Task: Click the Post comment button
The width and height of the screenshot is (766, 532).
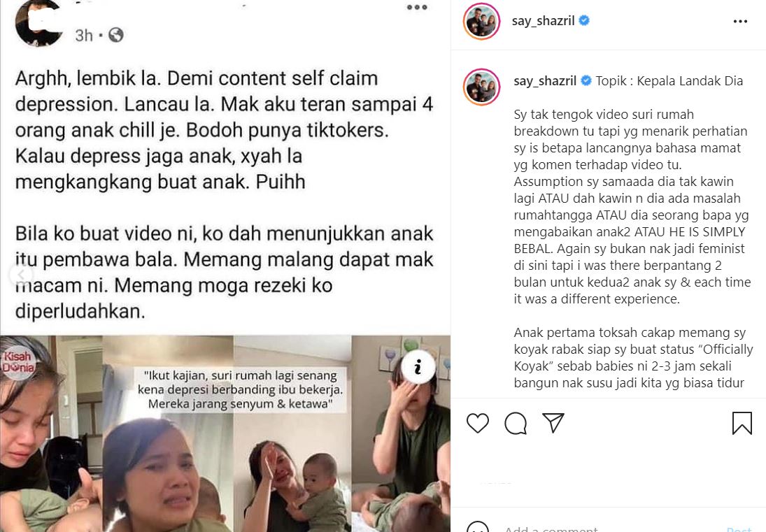Action: click(x=739, y=529)
